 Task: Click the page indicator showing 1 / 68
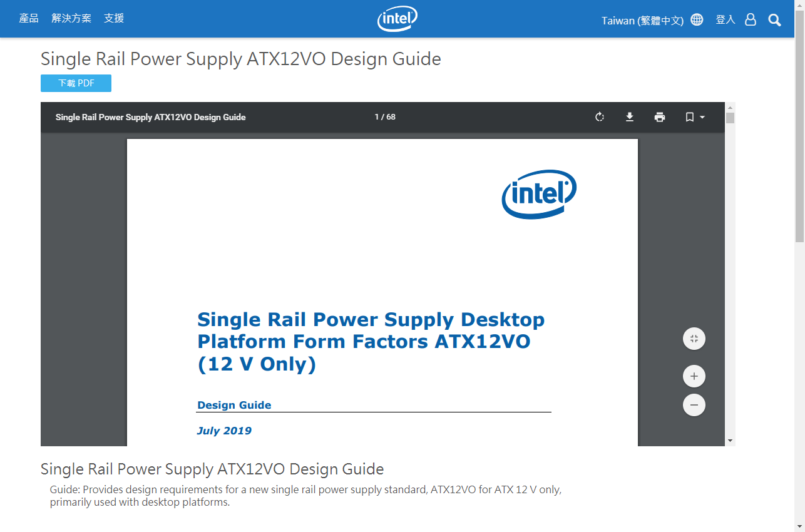(x=384, y=116)
